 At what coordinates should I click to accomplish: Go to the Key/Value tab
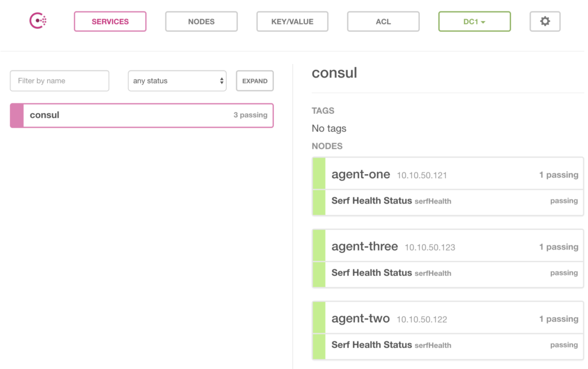click(x=292, y=22)
